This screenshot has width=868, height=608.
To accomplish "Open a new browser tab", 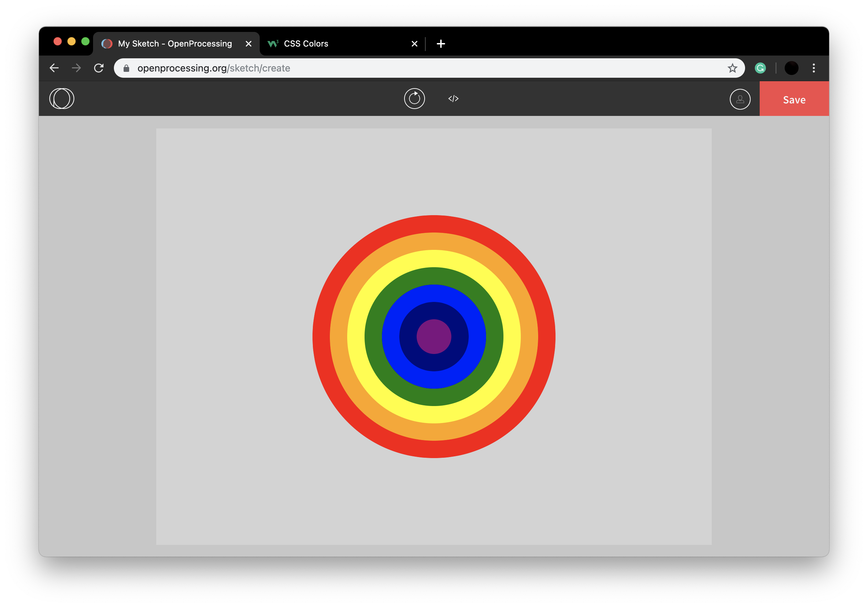I will (x=441, y=44).
